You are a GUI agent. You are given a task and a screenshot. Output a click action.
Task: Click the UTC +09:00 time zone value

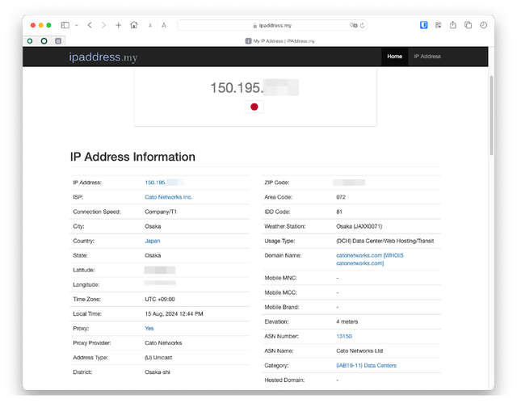coord(160,300)
